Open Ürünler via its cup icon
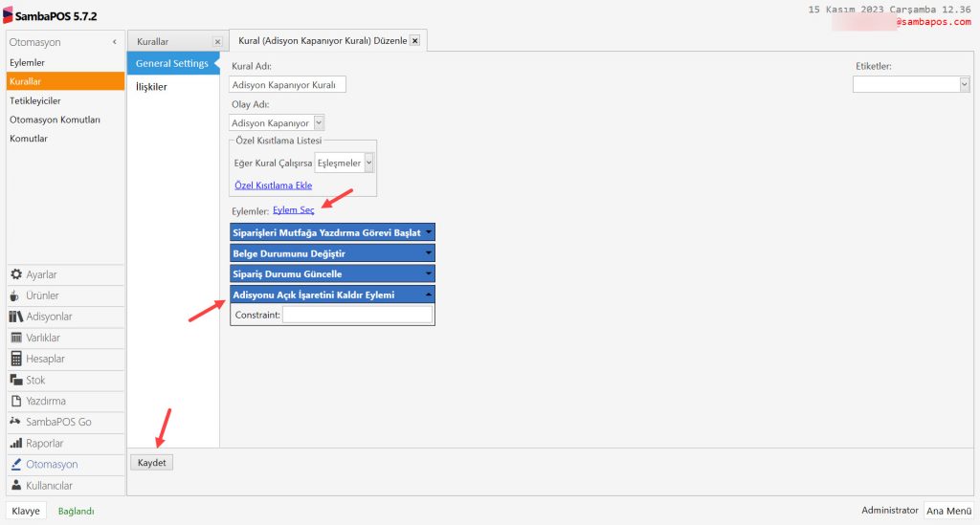The image size is (980, 525). click(x=16, y=295)
